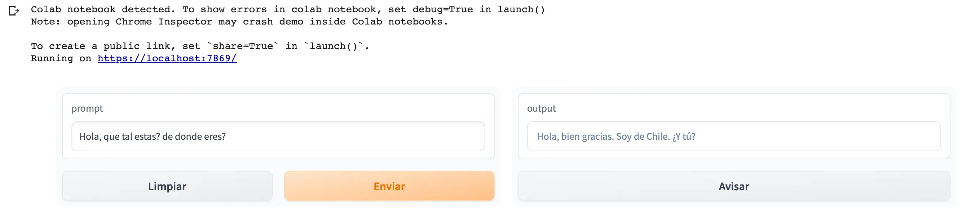Click the "output" field label
This screenshot has width=980, height=214.
click(x=541, y=108)
